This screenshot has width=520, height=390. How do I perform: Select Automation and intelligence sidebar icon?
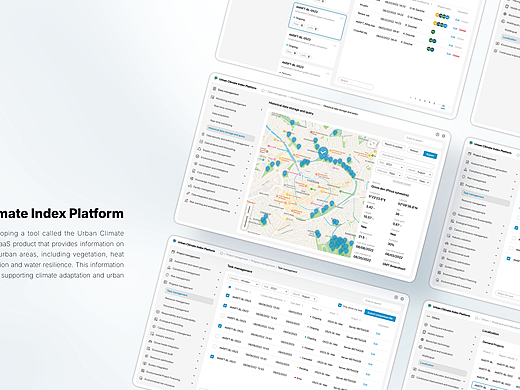tap(196, 164)
